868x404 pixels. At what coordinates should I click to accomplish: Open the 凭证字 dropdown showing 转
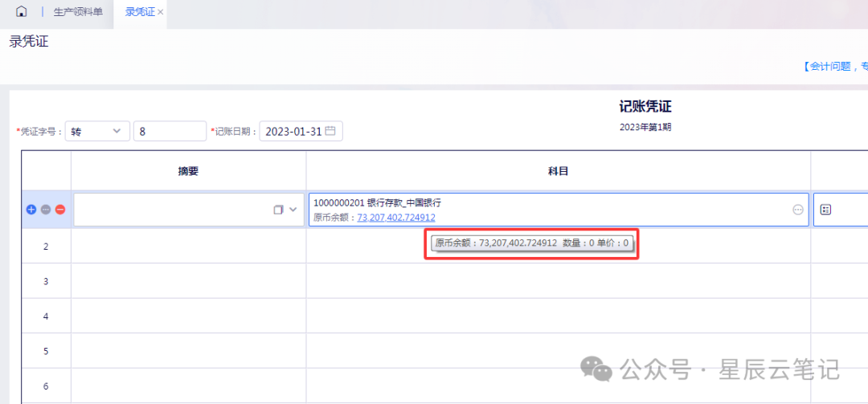pyautogui.click(x=97, y=131)
